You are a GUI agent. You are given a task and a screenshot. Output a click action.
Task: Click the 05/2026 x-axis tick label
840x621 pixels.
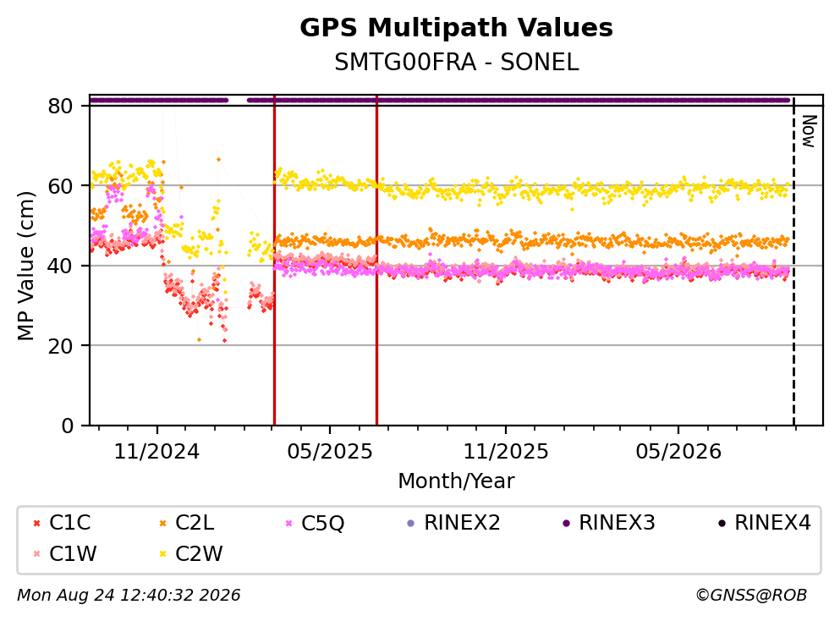(678, 452)
